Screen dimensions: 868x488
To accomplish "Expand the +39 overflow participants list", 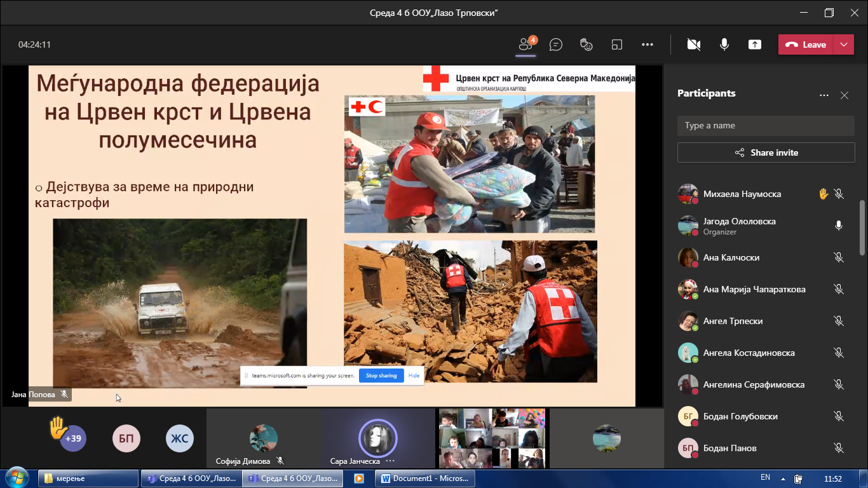I will click(73, 438).
